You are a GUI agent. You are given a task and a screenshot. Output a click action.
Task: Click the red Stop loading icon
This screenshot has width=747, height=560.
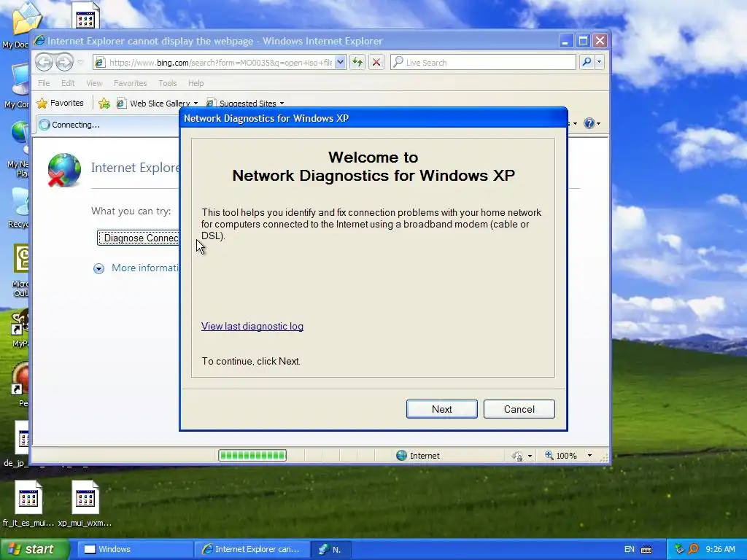pyautogui.click(x=376, y=63)
